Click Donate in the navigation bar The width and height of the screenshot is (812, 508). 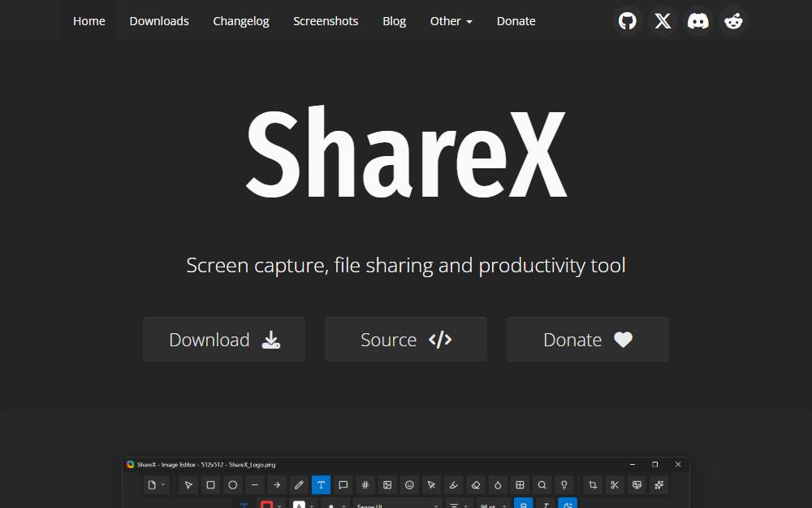[x=516, y=21]
